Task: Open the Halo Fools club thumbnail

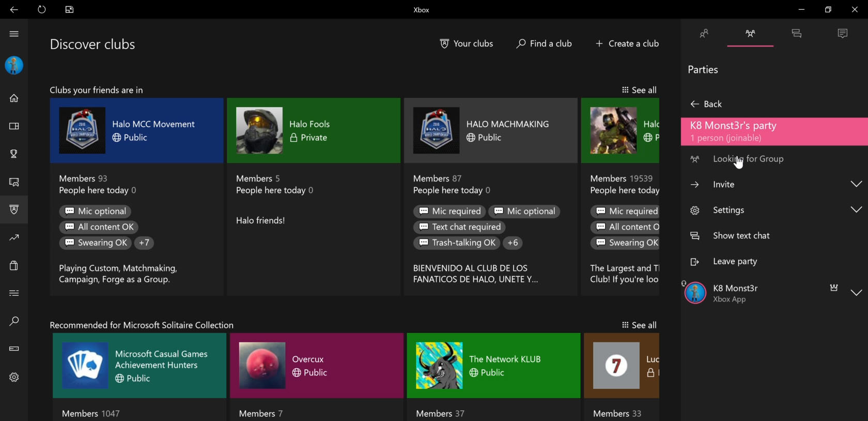Action: tap(259, 130)
